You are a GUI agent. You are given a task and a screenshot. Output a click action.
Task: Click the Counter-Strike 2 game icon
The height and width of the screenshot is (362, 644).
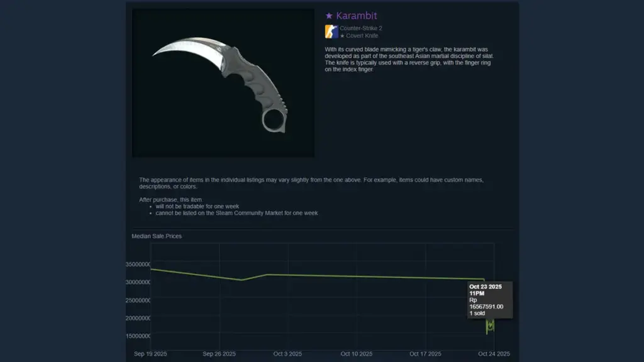point(331,31)
